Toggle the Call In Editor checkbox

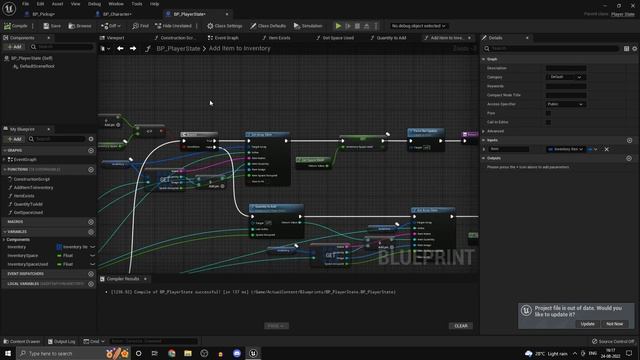548,122
